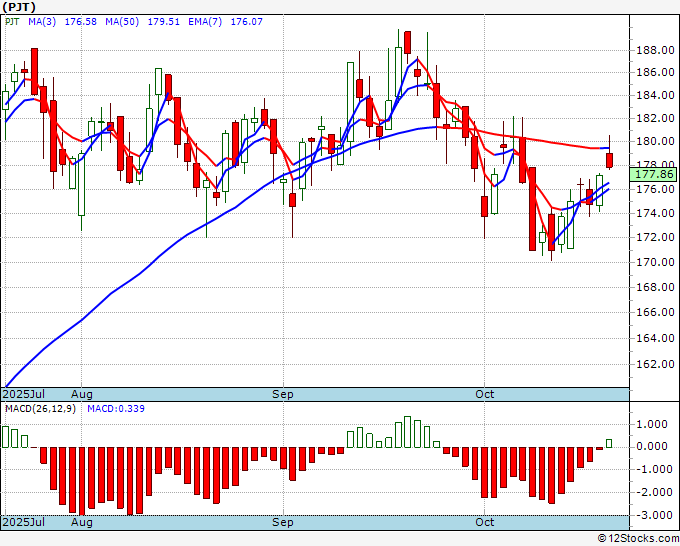680x546 pixels.
Task: Open the 12Stocks.com credit link
Action: (x=638, y=539)
